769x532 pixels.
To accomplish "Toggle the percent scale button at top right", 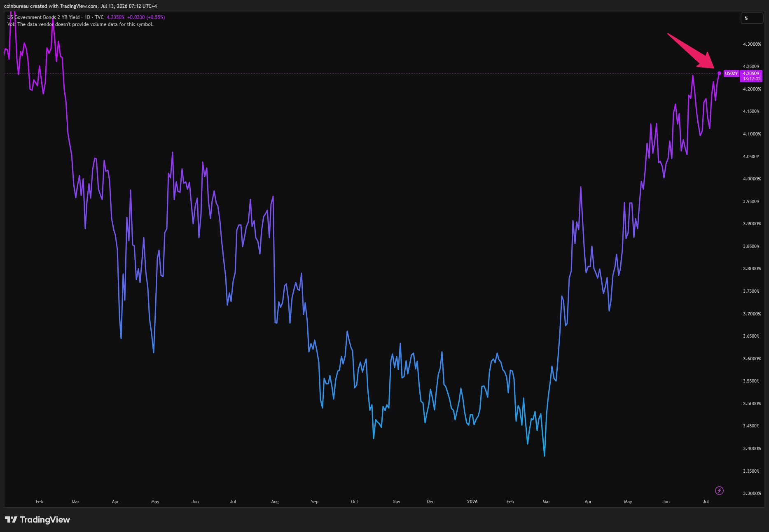I will 752,18.
